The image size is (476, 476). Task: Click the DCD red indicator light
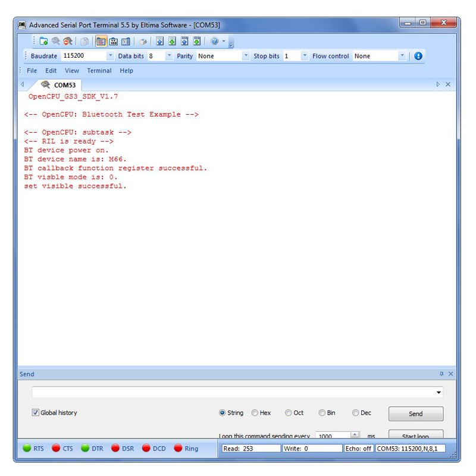146,448
